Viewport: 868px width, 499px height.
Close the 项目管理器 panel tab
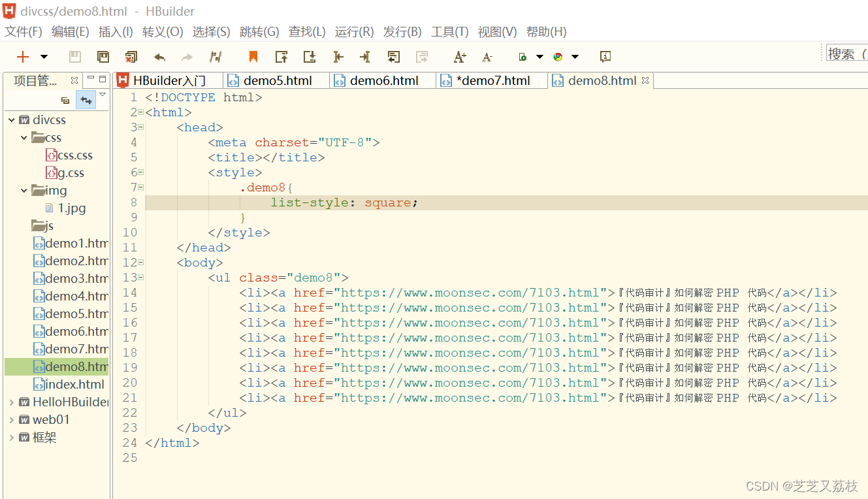click(x=74, y=80)
